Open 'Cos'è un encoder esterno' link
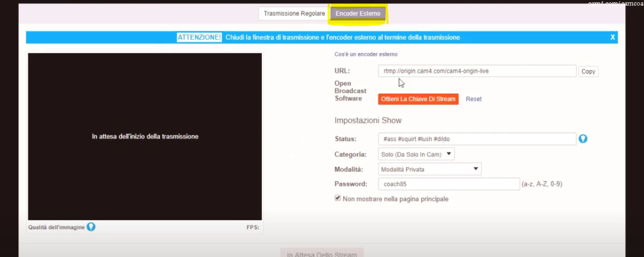 coord(366,54)
